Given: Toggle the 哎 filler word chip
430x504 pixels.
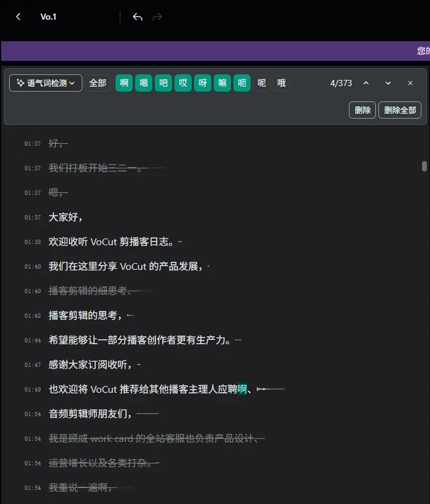Looking at the screenshot, I should (x=183, y=83).
